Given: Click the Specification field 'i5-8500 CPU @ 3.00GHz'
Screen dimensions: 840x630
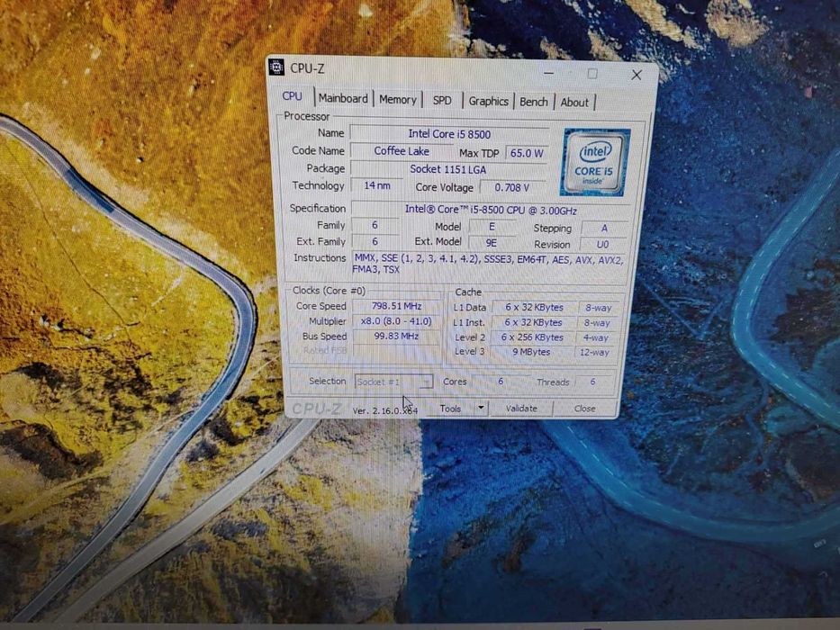Looking at the screenshot, I should pyautogui.click(x=490, y=210).
